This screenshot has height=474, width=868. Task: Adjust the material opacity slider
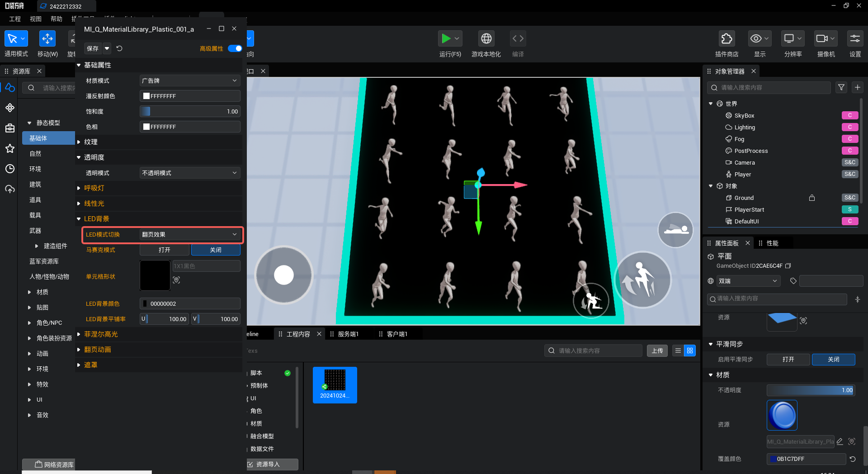tap(811, 390)
